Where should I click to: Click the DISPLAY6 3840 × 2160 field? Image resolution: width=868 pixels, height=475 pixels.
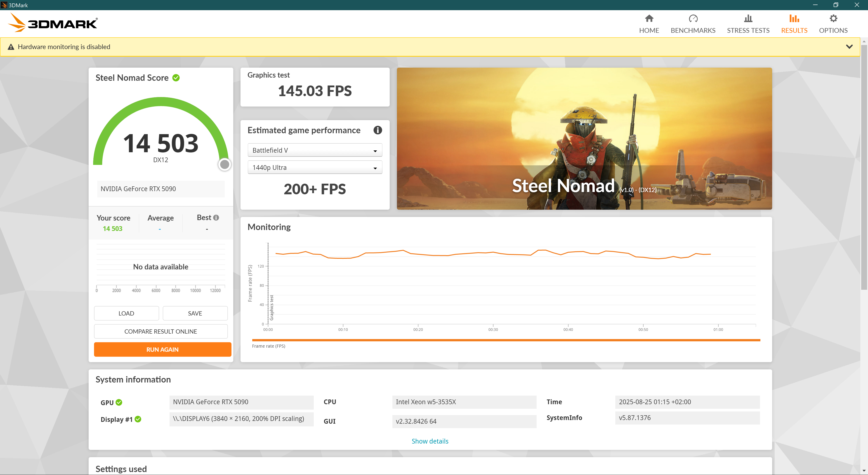tap(241, 419)
